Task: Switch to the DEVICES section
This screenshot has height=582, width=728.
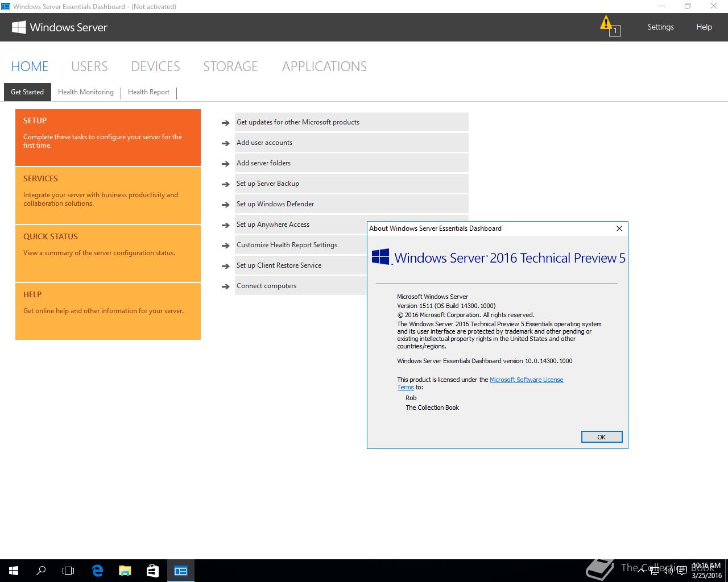Action: [155, 66]
